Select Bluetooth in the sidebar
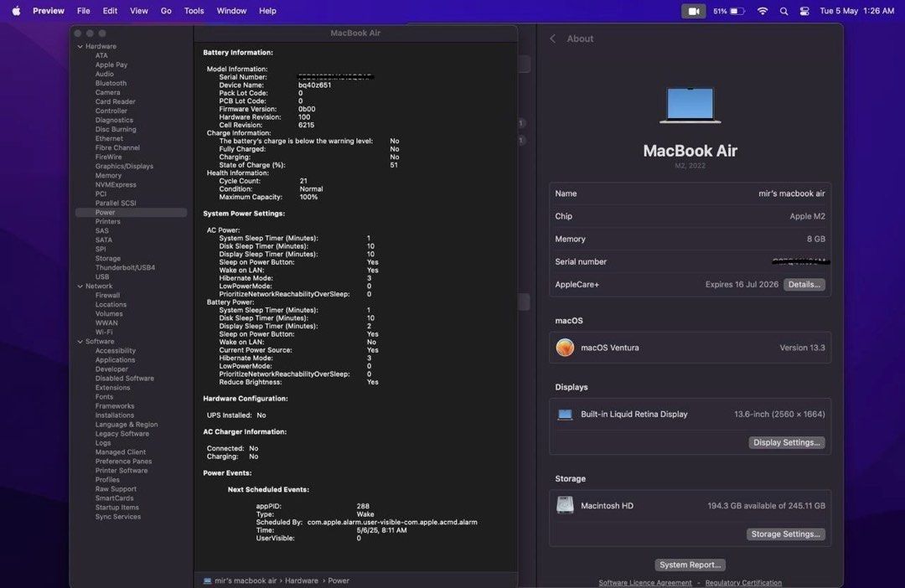This screenshot has height=588, width=905. point(111,83)
